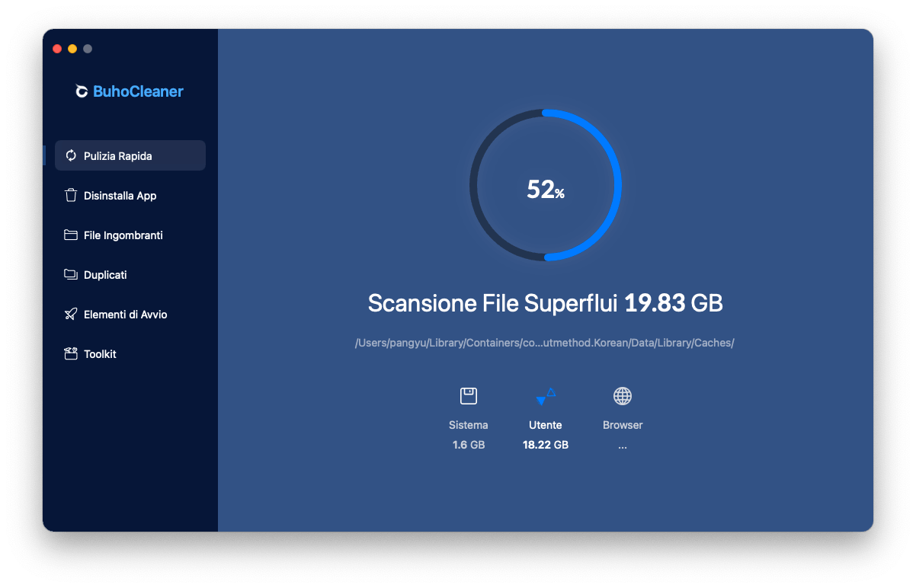This screenshot has width=916, height=588.
Task: Open the Disinstalla App section
Action: click(x=120, y=196)
